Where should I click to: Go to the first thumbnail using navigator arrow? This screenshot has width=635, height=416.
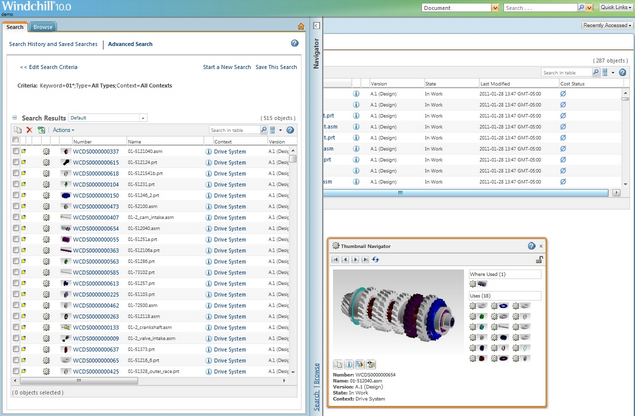tap(336, 259)
